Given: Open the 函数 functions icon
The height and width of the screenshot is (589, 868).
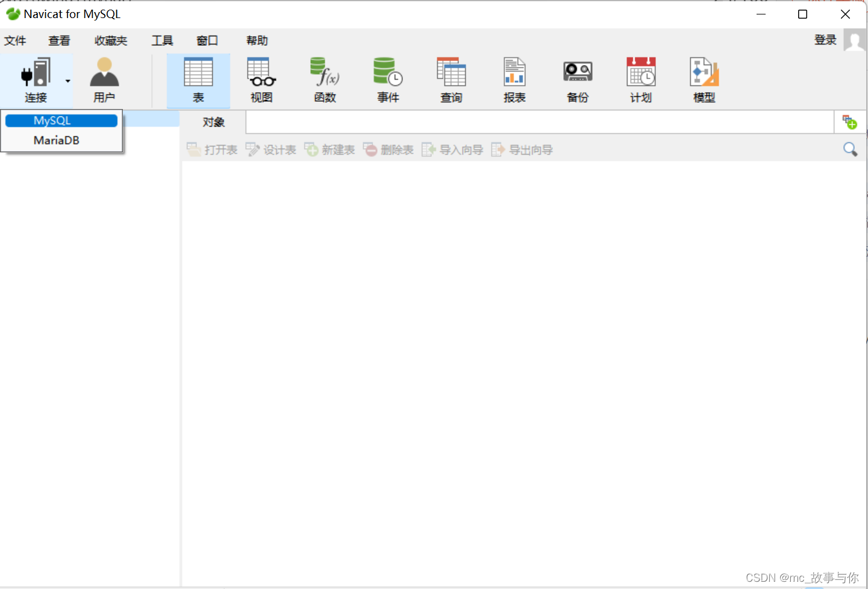Looking at the screenshot, I should coord(325,80).
